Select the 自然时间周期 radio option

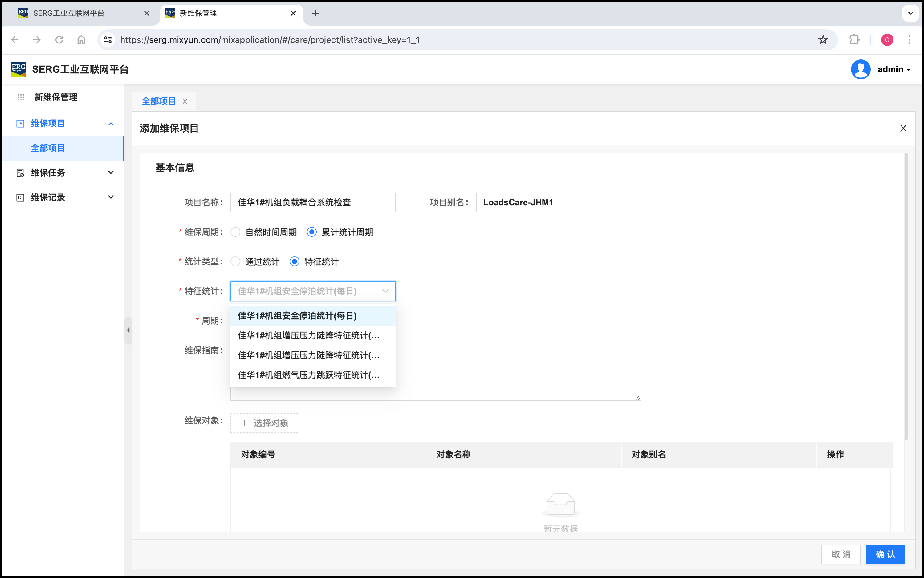tap(235, 232)
